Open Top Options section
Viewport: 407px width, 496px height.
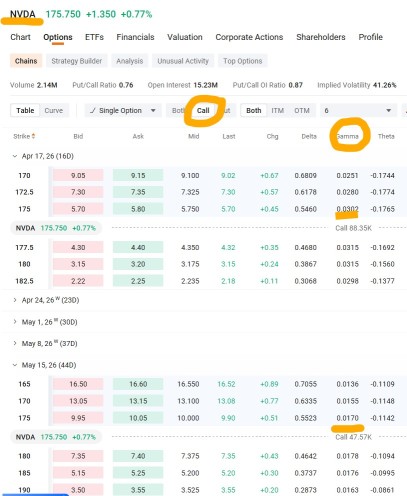tap(243, 61)
